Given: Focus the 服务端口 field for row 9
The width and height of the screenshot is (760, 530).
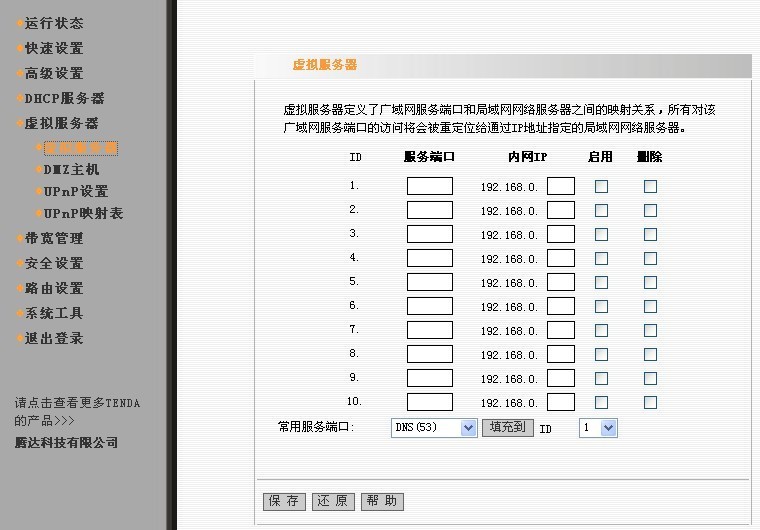Looking at the screenshot, I should tap(430, 378).
